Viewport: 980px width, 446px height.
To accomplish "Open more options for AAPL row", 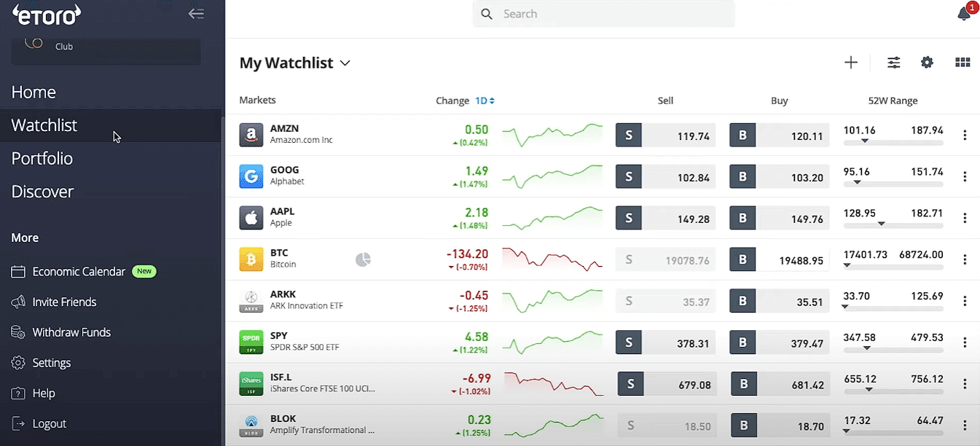I will pyautogui.click(x=965, y=218).
